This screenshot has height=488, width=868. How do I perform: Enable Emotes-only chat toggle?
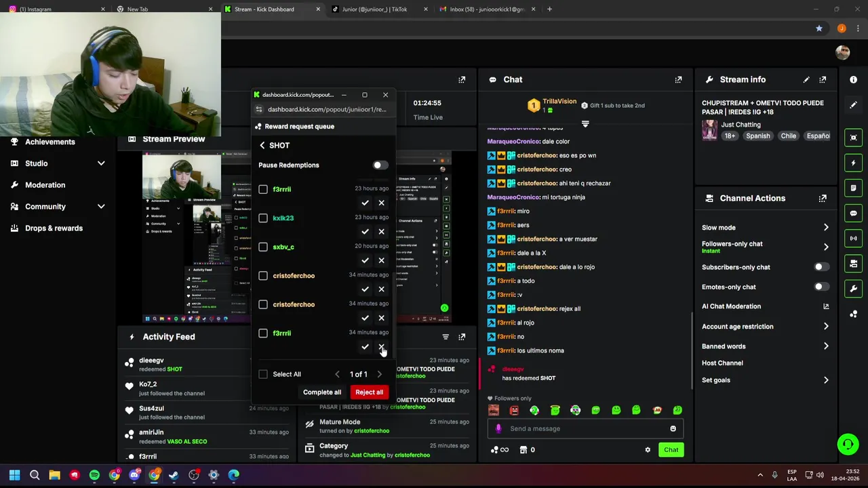point(821,287)
